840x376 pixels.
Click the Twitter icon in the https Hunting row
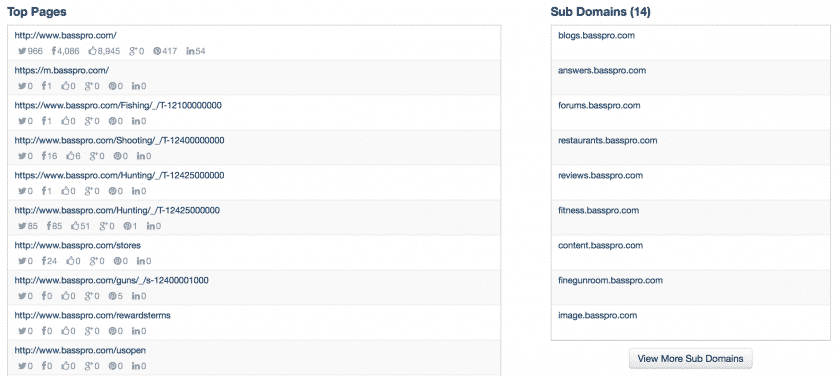(22, 191)
